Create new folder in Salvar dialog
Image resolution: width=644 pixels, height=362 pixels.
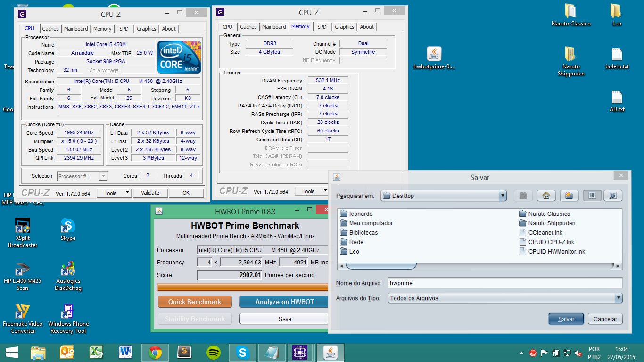pos(569,196)
